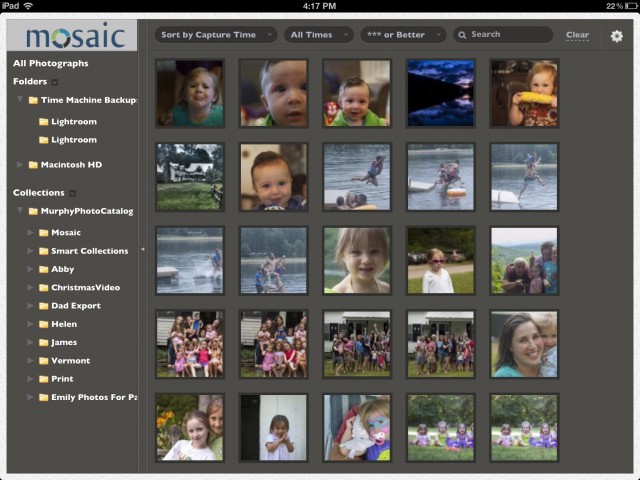Image resolution: width=640 pixels, height=480 pixels.
Task: Select the ChristmasVideo collection
Action: 85,288
